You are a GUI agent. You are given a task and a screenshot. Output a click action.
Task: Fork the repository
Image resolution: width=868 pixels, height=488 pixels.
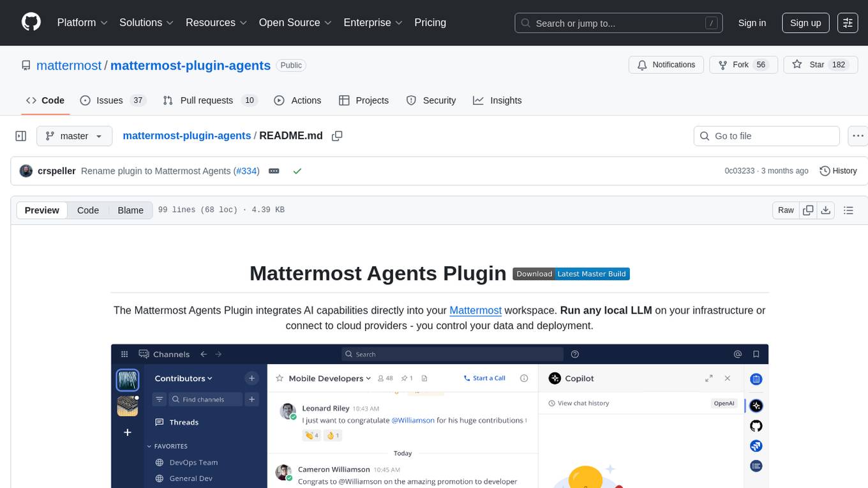point(744,65)
